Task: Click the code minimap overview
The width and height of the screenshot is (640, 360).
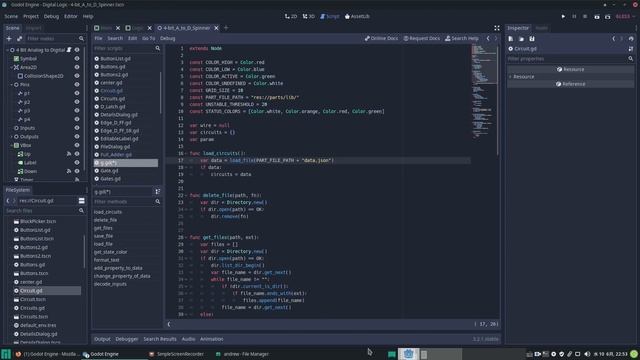Action: pyautogui.click(x=484, y=92)
